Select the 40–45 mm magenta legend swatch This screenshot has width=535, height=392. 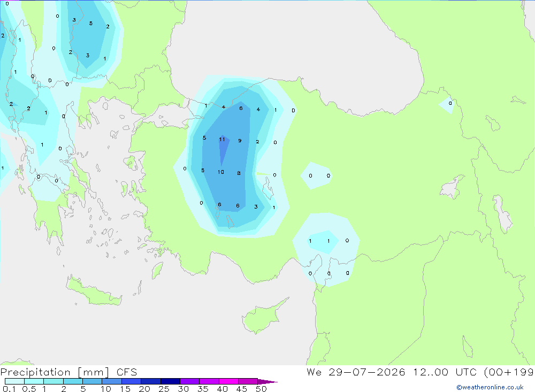coord(228,381)
